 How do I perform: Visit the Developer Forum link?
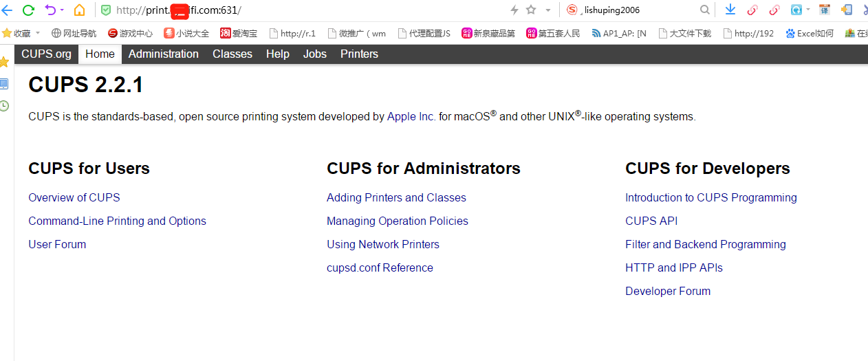tap(668, 291)
